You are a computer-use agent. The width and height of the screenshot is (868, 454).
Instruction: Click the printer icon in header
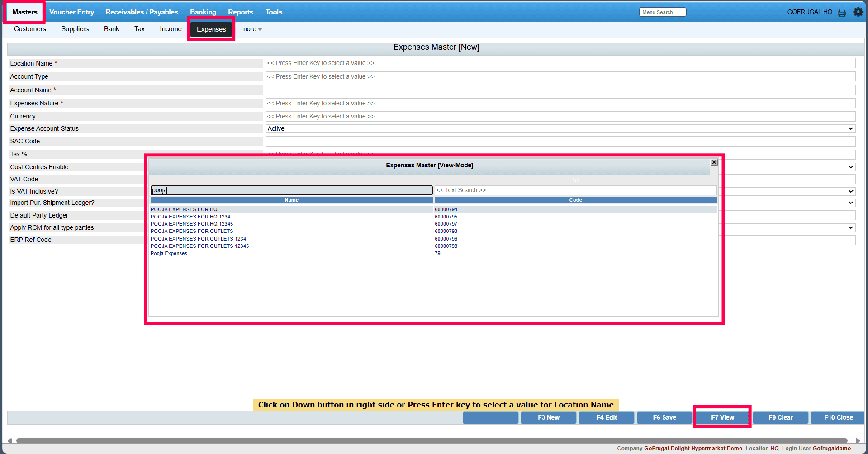tap(842, 13)
